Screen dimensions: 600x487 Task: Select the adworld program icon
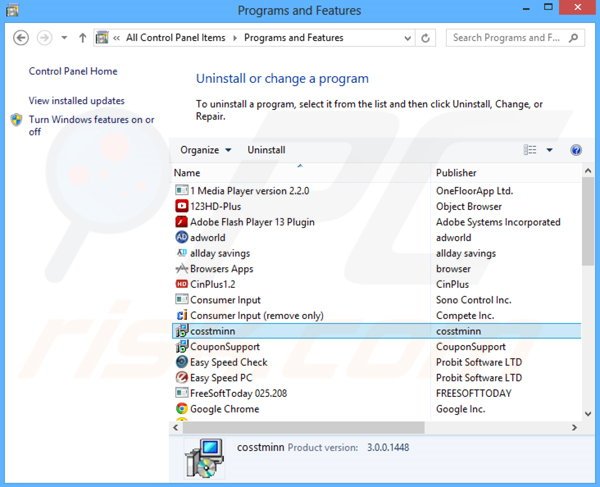coord(182,237)
